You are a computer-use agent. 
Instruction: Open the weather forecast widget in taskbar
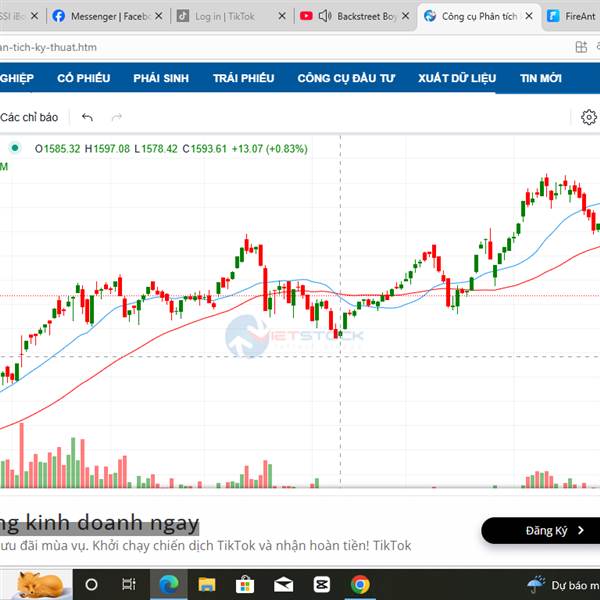(x=562, y=584)
